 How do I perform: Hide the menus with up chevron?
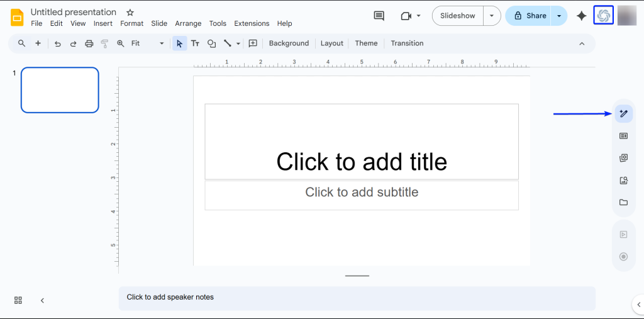pos(582,43)
